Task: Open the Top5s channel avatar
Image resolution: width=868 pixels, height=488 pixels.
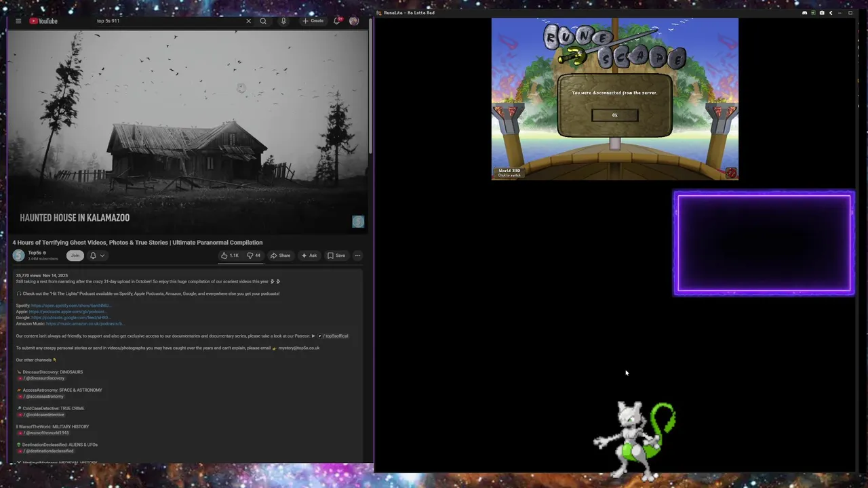Action: click(18, 256)
